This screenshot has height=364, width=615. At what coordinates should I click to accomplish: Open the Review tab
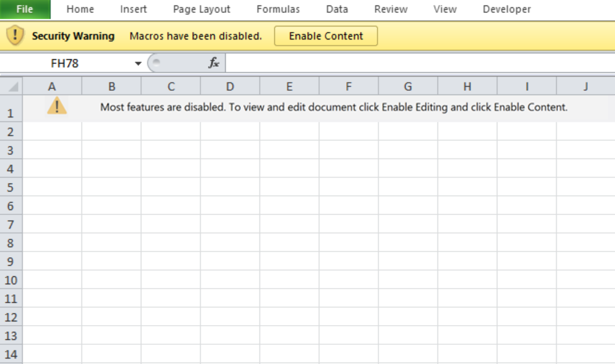[391, 9]
